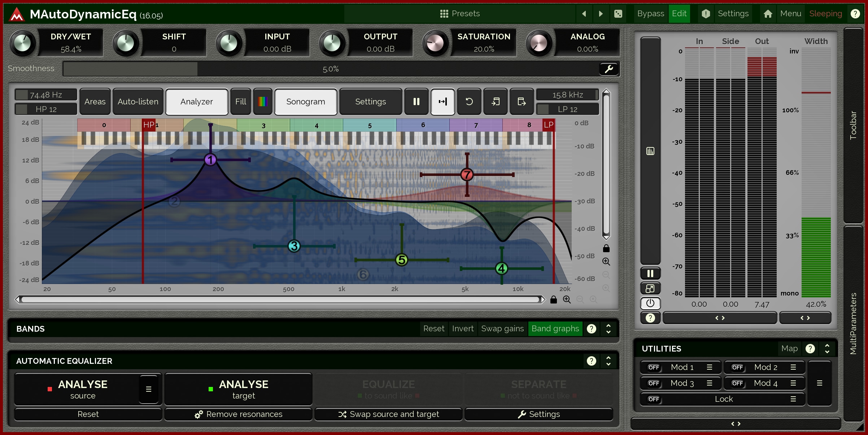The width and height of the screenshot is (868, 435).
Task: Load the next preset arrow
Action: 601,14
